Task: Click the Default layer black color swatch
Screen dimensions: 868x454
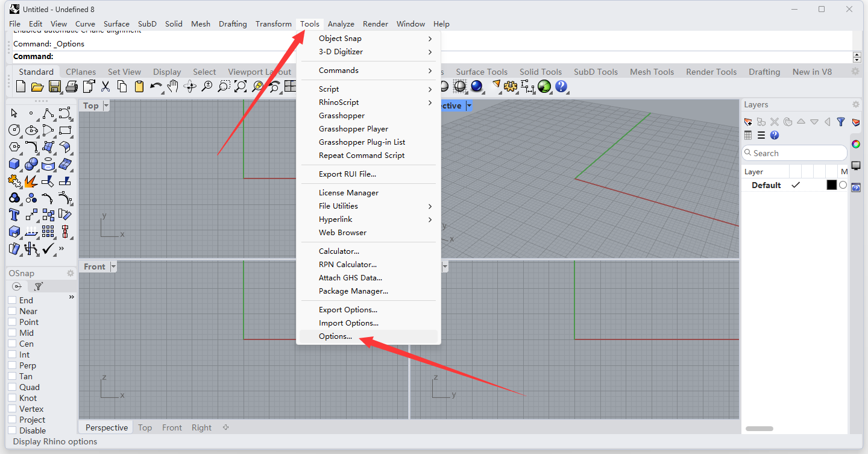Action: point(832,185)
